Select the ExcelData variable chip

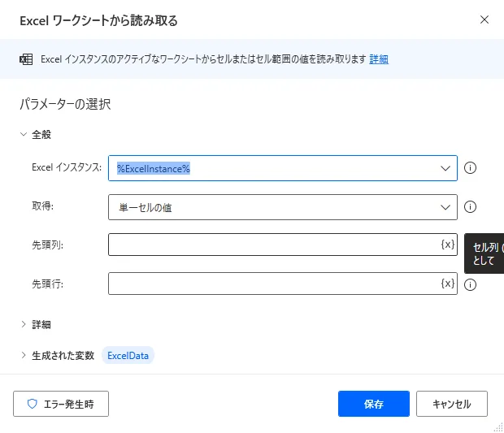(128, 355)
